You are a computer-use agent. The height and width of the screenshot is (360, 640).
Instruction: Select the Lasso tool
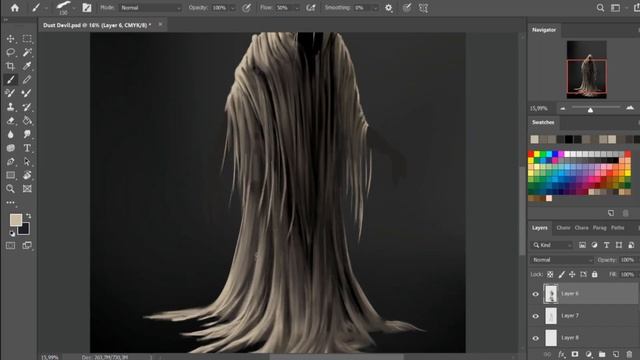(11, 52)
